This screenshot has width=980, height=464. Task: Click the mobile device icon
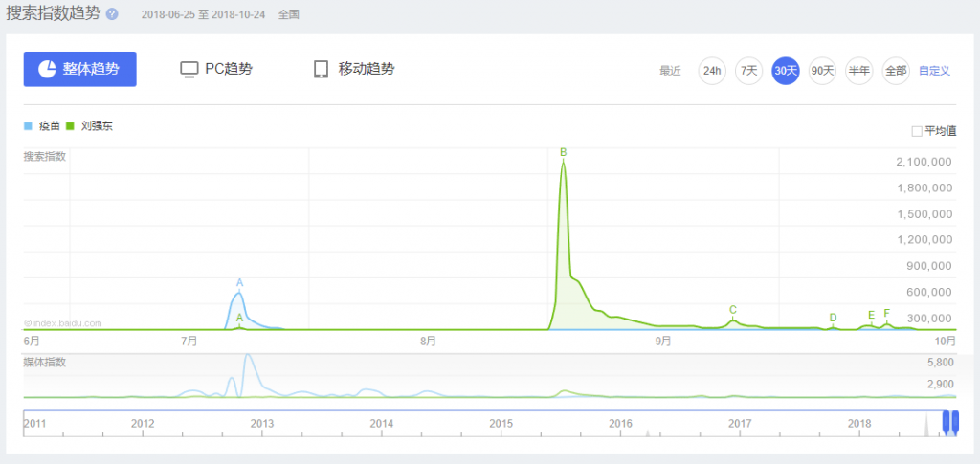coord(322,70)
